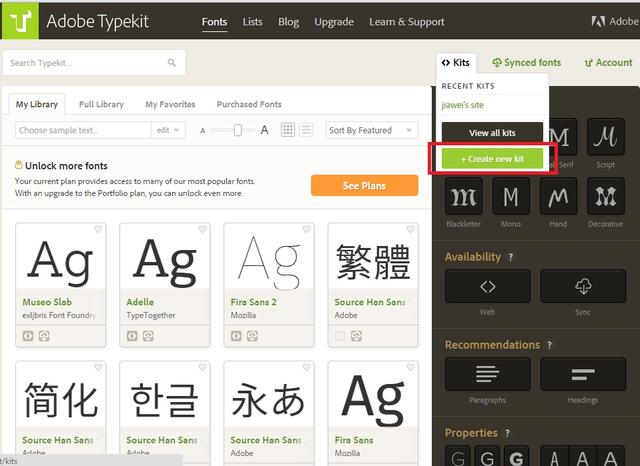Click the Adobe logo link
The height and width of the screenshot is (466, 640).
click(615, 21)
